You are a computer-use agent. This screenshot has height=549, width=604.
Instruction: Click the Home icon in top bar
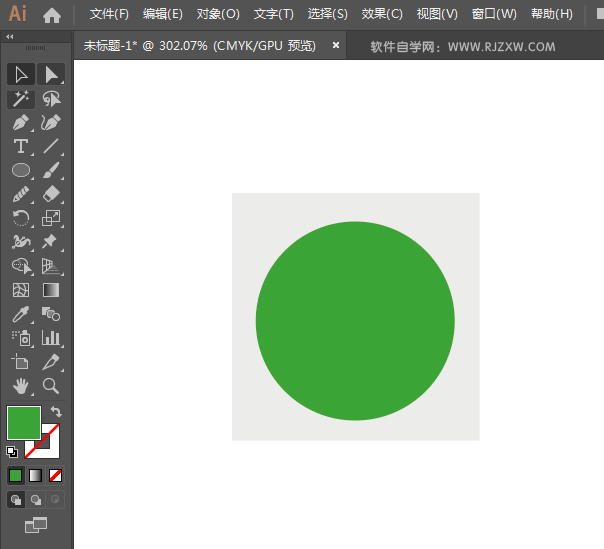pos(52,15)
